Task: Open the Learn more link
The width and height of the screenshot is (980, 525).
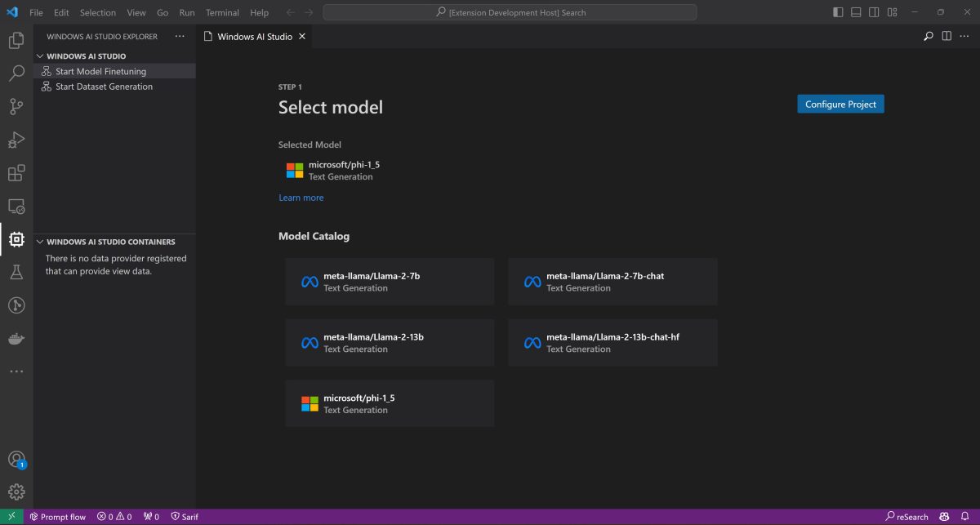Action: click(301, 197)
